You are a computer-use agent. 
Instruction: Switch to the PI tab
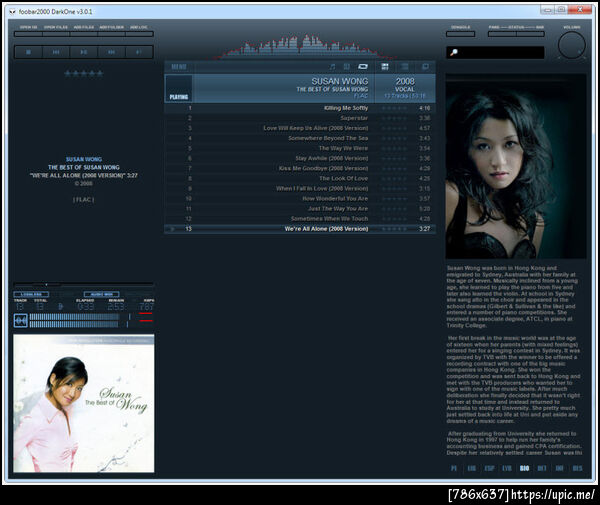pos(454,468)
